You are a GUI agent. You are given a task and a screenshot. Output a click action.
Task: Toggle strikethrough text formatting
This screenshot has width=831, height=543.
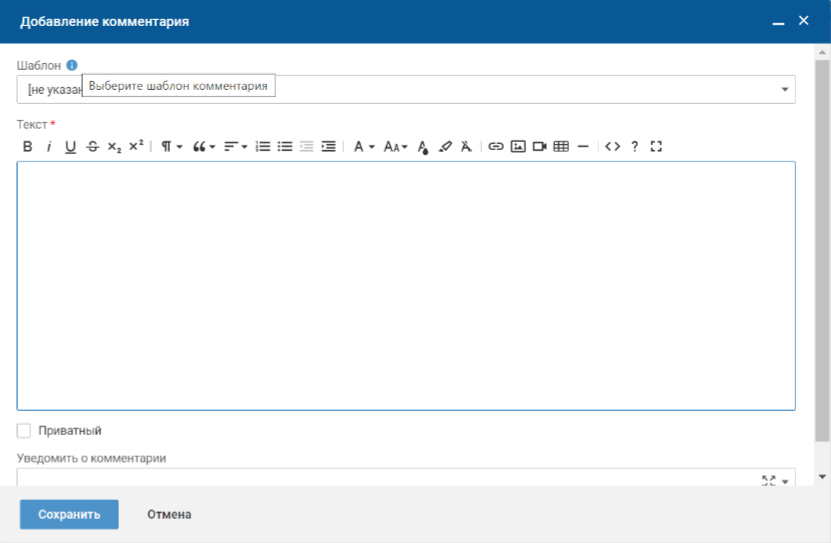[x=93, y=147]
